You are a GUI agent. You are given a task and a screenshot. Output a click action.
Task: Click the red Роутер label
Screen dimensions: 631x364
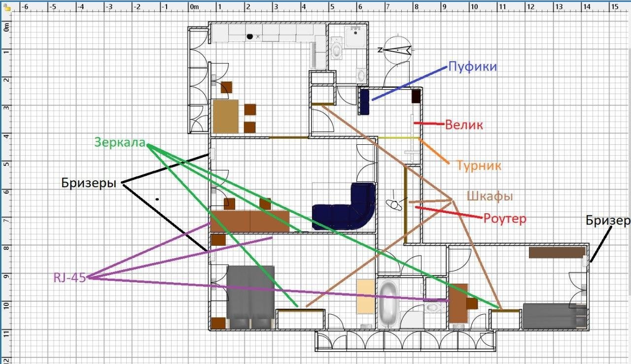(x=505, y=219)
